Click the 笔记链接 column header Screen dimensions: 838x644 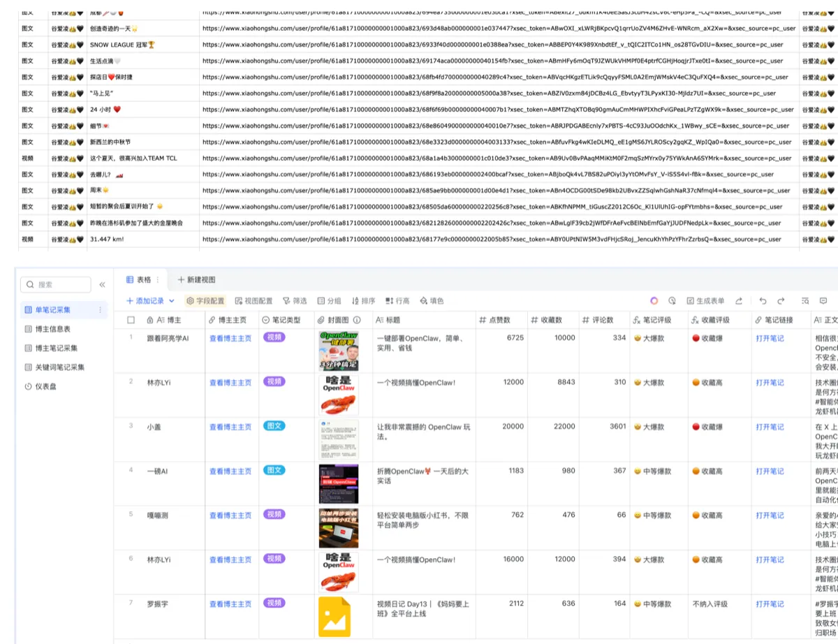click(x=780, y=320)
